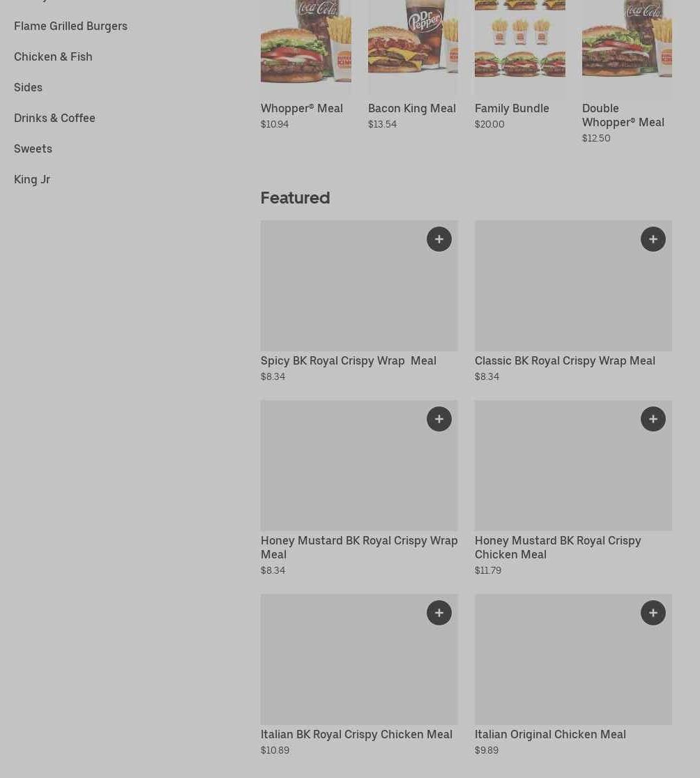This screenshot has height=778, width=700.
Task: Open King Jr category
Action: [32, 180]
